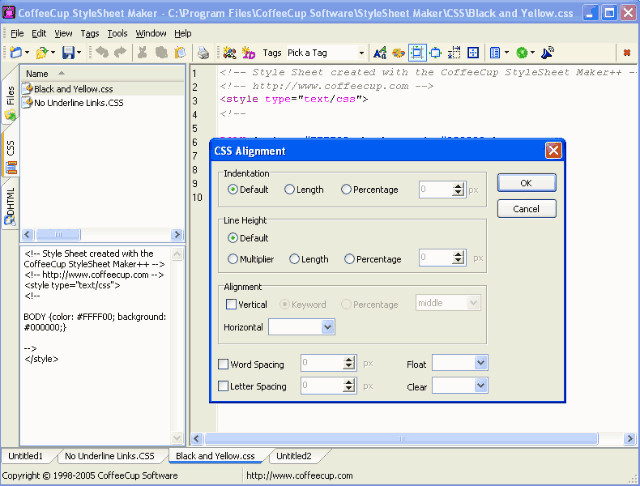Click the Indentation value stepper arrows
Image resolution: width=640 pixels, height=486 pixels.
tap(458, 189)
